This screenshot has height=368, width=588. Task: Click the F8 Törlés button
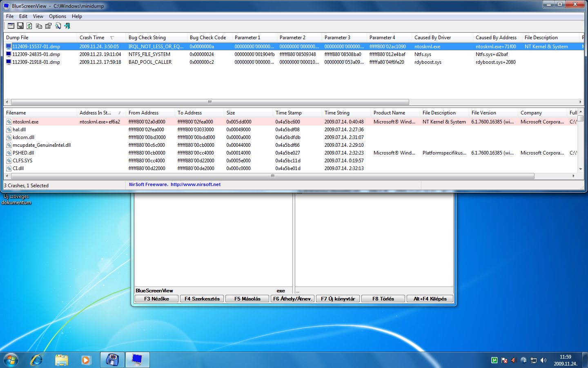coord(383,299)
